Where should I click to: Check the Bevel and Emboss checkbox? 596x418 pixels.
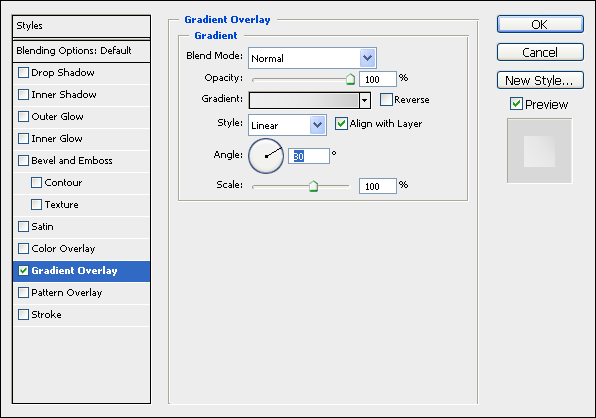point(24,161)
